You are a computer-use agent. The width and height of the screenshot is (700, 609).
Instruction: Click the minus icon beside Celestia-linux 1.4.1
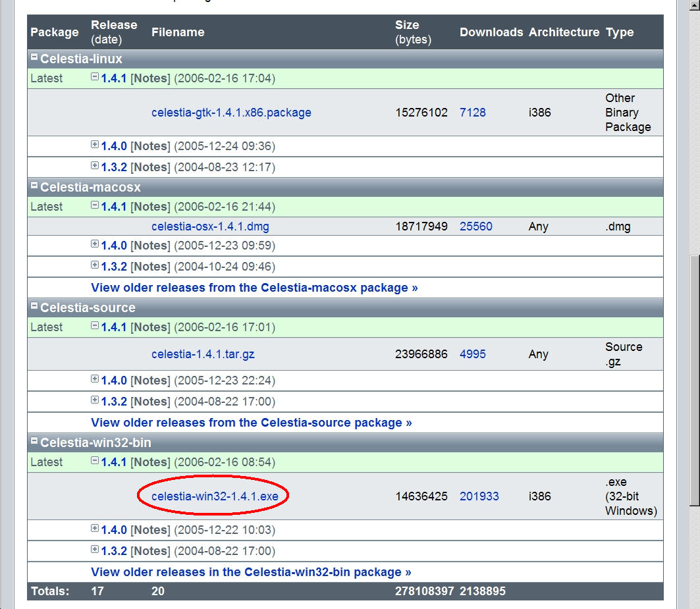coord(95,76)
